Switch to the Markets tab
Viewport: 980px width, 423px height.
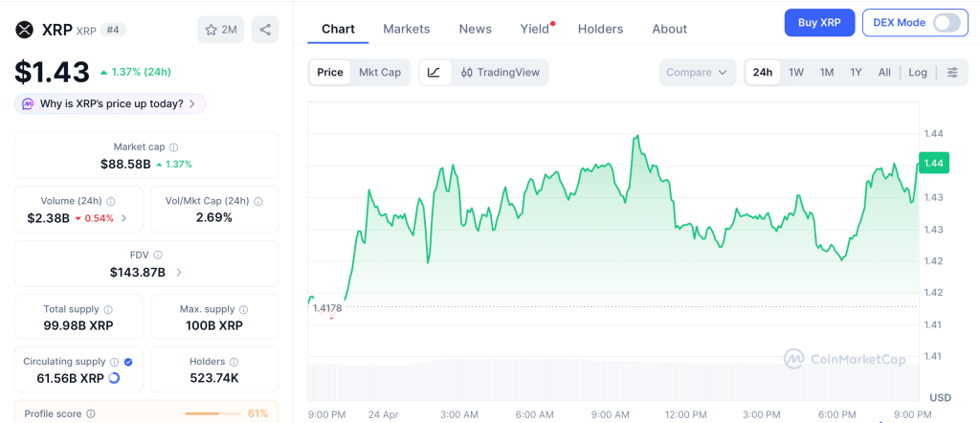point(407,29)
